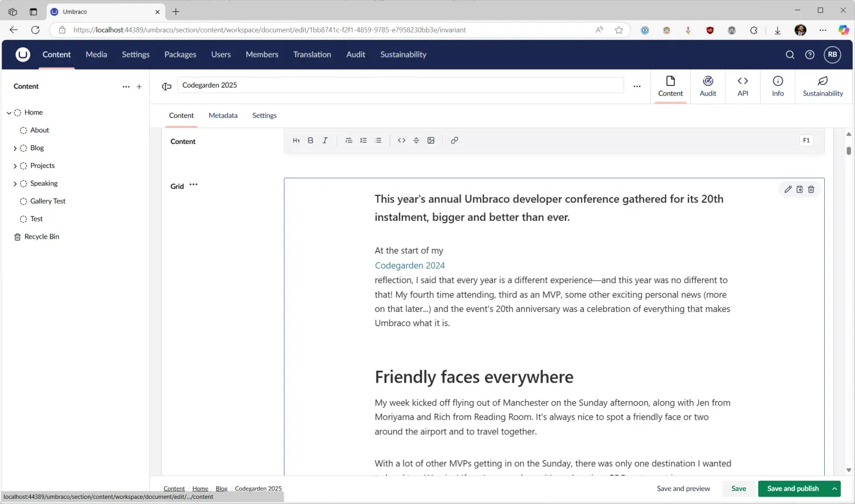Apply the H1 heading style

296,140
